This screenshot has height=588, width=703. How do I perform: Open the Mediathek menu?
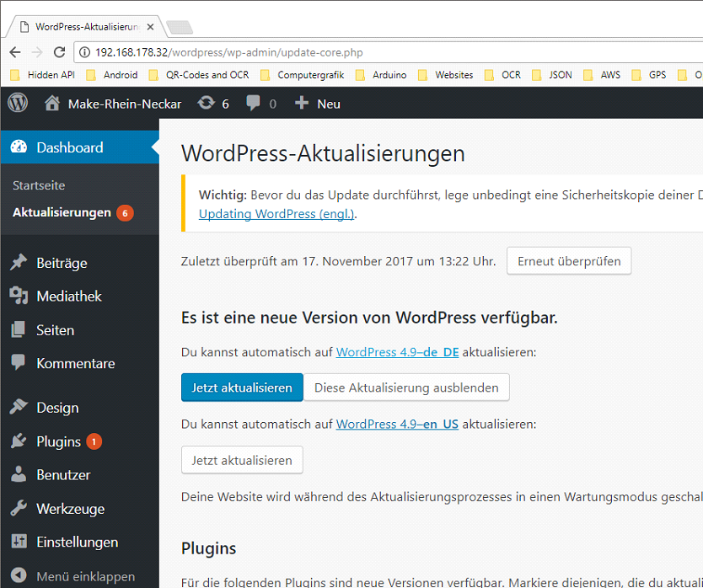(x=68, y=297)
